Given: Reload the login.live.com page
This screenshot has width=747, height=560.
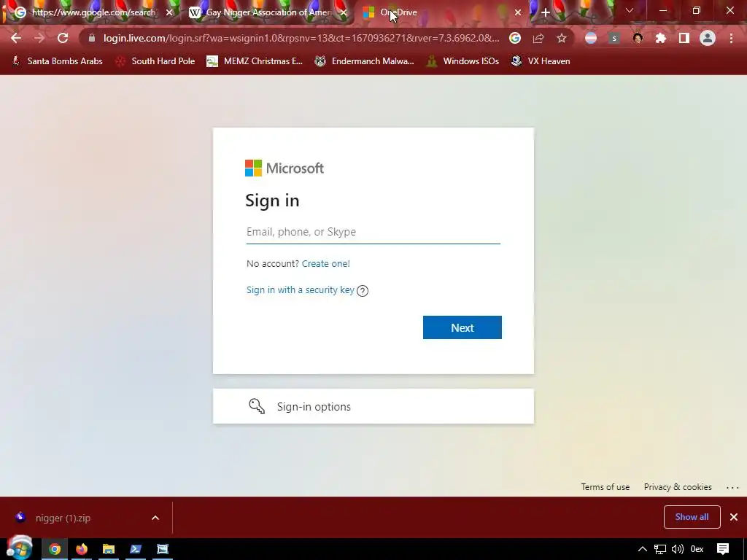Looking at the screenshot, I should [63, 38].
